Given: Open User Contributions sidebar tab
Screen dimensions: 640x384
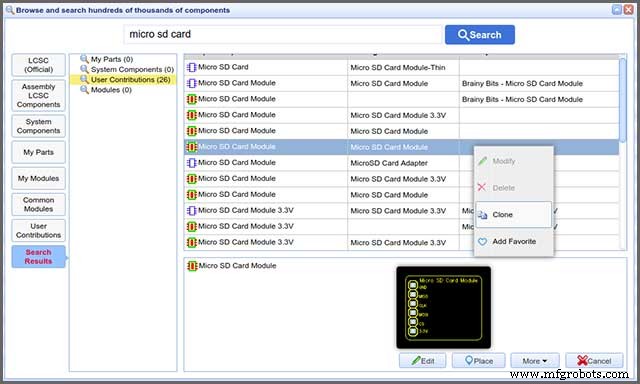Looking at the screenshot, I should click(x=38, y=231).
